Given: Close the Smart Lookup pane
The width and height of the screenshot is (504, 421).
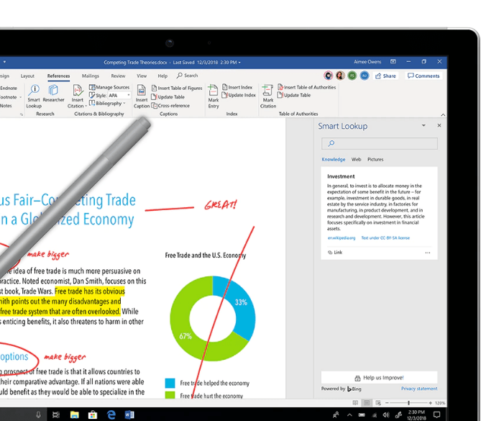Looking at the screenshot, I should (439, 125).
